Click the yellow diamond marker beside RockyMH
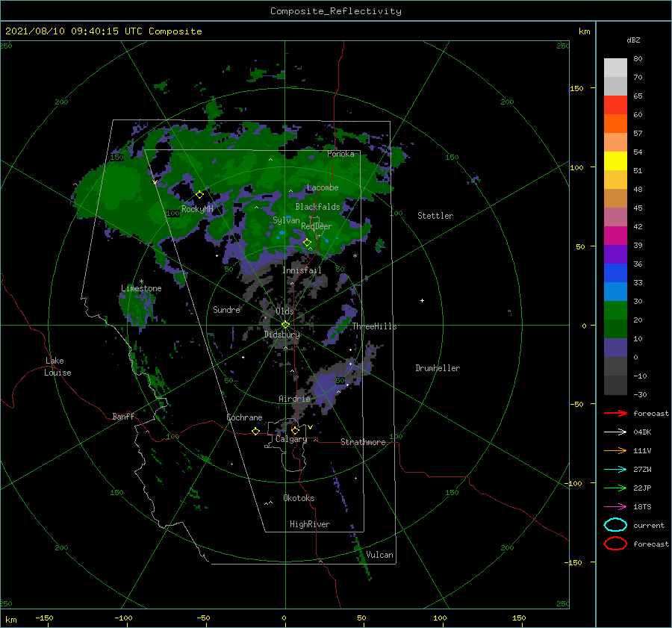Image resolution: width=672 pixels, height=628 pixels. (x=199, y=195)
